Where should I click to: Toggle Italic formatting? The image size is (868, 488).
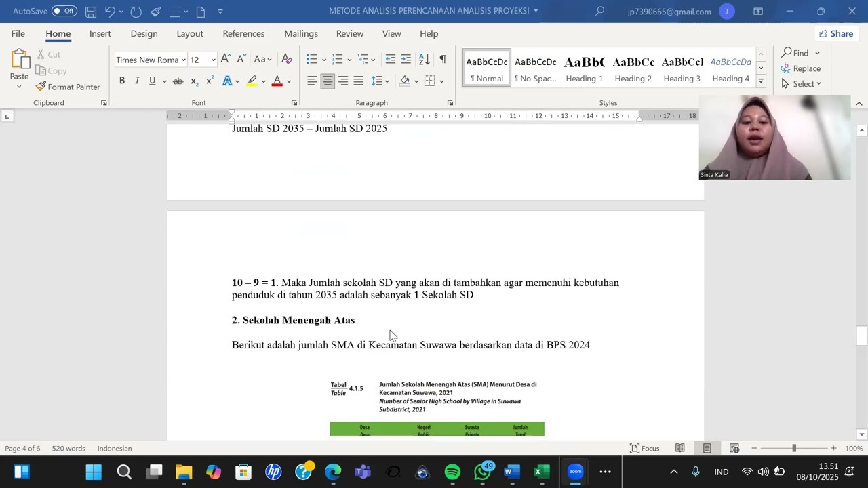click(137, 81)
